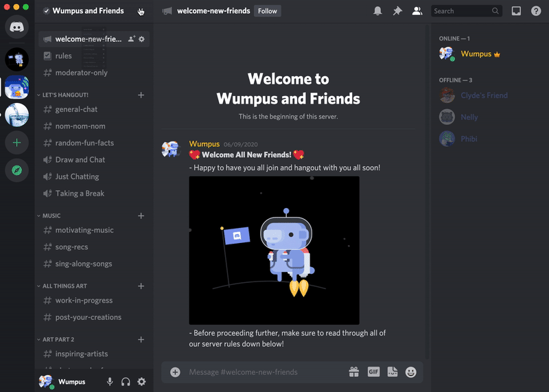Screen dimensions: 549x392
Task: Open User Settings gear icon
Action: pos(141,382)
